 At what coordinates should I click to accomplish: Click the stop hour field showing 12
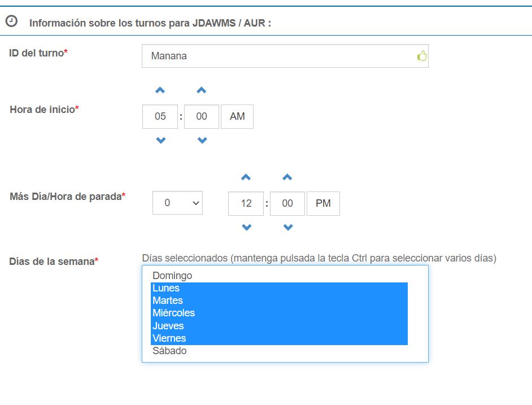(x=246, y=203)
